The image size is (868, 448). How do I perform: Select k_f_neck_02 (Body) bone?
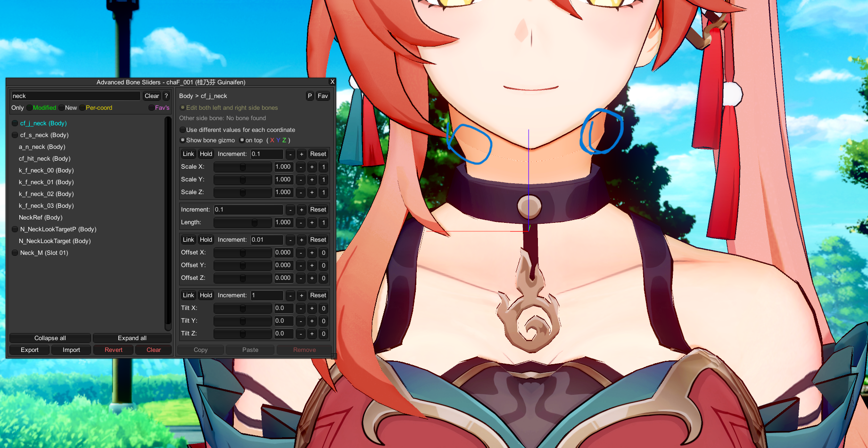[x=46, y=194]
